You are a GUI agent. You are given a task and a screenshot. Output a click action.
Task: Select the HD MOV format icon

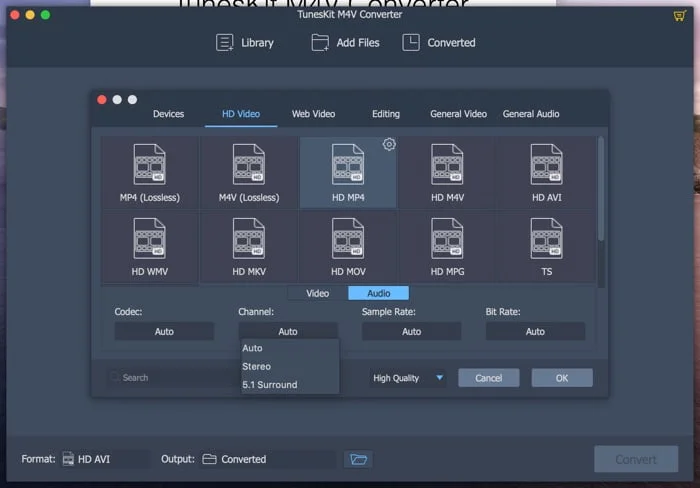(348, 238)
